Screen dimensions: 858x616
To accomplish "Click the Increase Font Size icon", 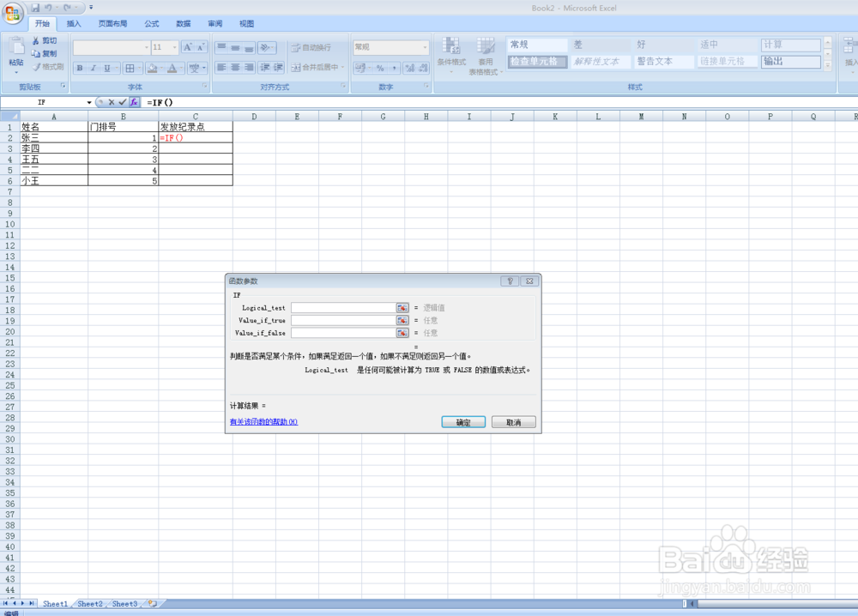I will (188, 47).
